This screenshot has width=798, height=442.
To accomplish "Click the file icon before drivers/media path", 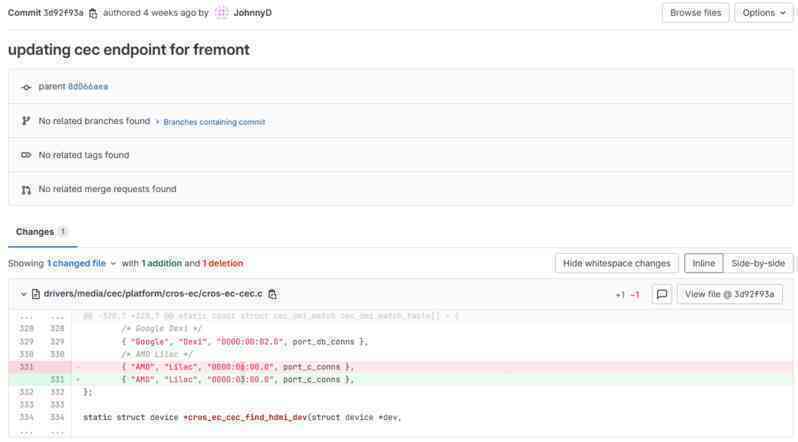I will (36, 294).
